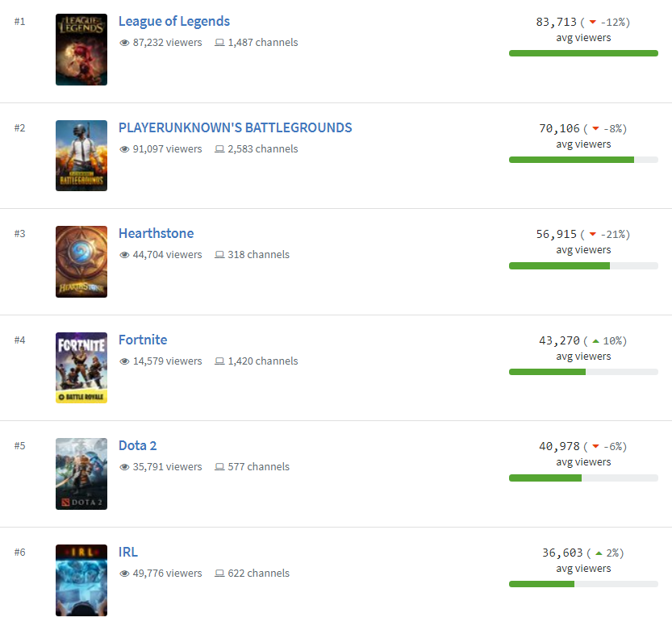Click red down arrow beside League's -12%
Viewport: 672px width, 630px height.
coord(592,23)
